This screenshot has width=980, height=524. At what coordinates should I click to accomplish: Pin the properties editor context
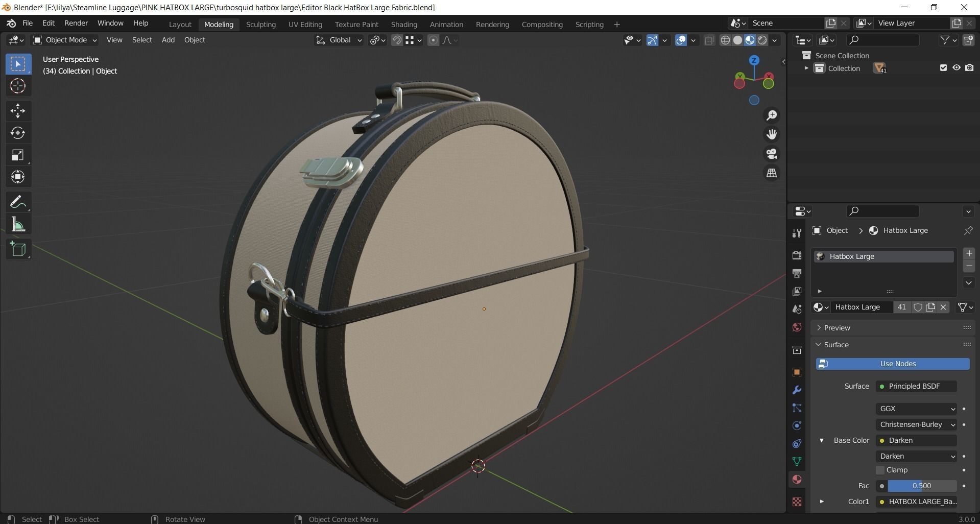pyautogui.click(x=968, y=230)
